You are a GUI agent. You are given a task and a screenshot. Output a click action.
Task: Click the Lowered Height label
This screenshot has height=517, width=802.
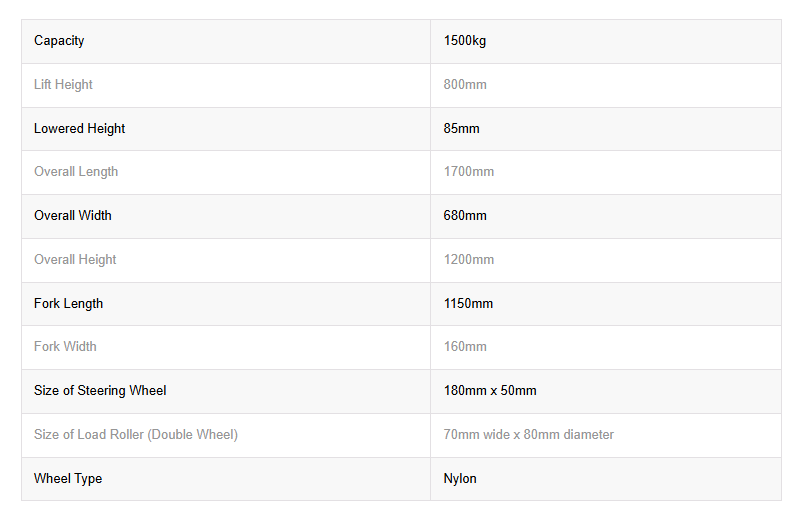79,129
